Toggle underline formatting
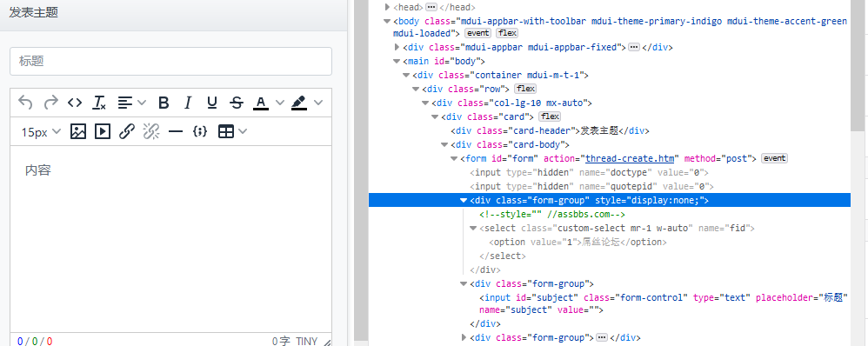The height and width of the screenshot is (346, 868). click(x=211, y=103)
